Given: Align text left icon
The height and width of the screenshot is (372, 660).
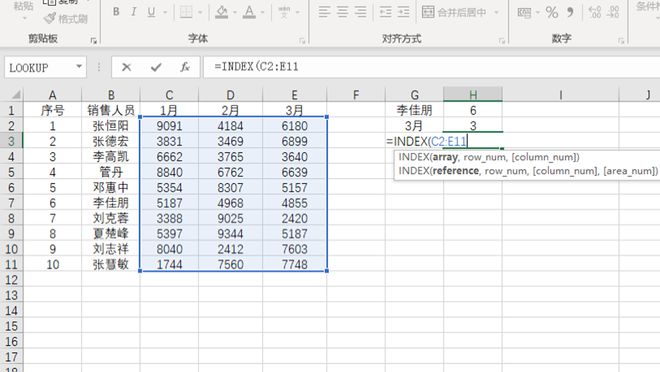Looking at the screenshot, I should click(x=324, y=12).
